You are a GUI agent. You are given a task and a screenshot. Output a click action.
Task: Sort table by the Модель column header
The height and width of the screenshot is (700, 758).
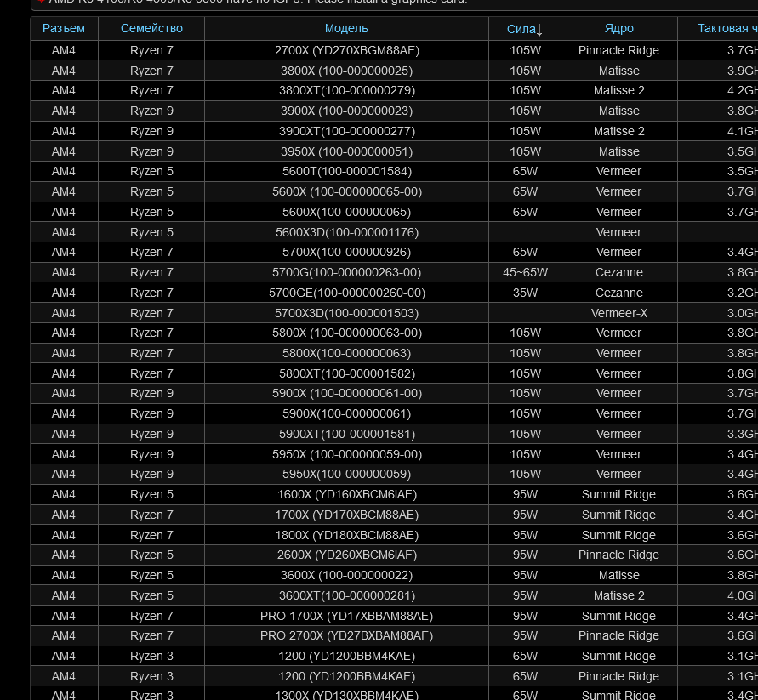click(x=346, y=29)
